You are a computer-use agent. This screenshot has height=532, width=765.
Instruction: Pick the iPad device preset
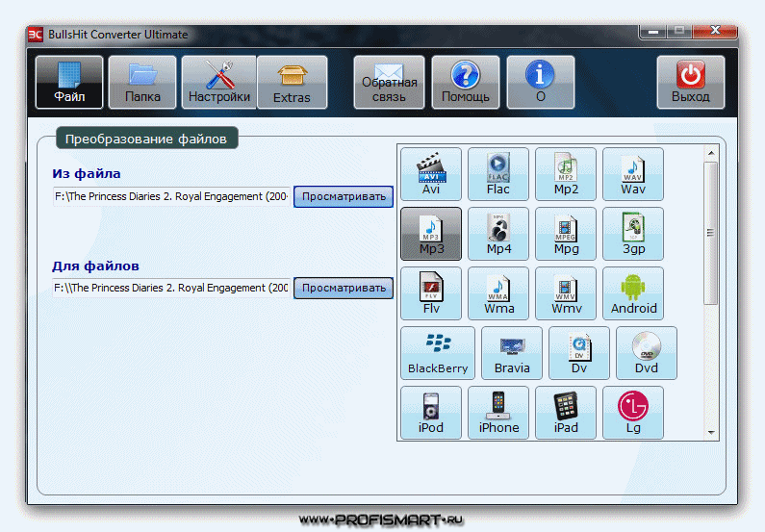pos(566,413)
